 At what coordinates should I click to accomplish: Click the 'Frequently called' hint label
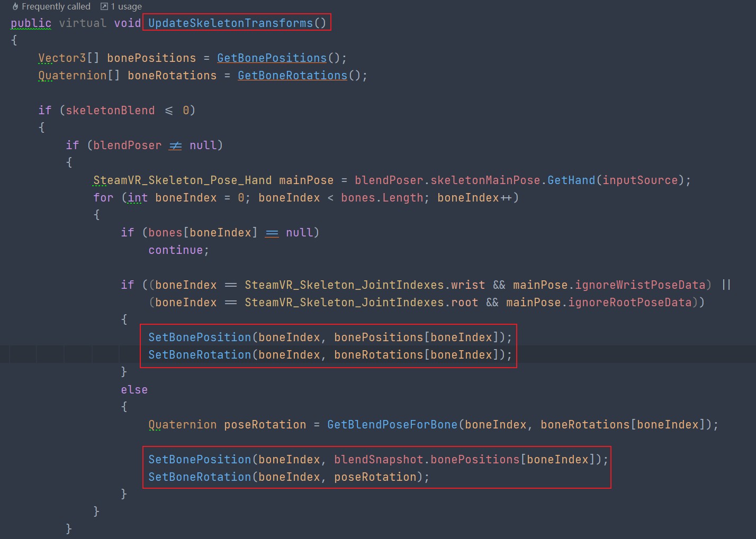click(x=56, y=6)
